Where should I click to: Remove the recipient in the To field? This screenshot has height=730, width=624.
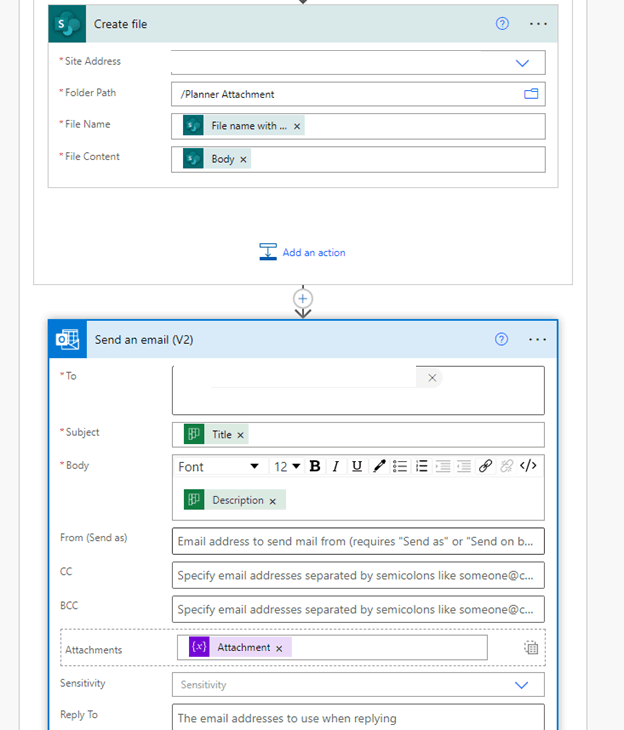pyautogui.click(x=432, y=378)
